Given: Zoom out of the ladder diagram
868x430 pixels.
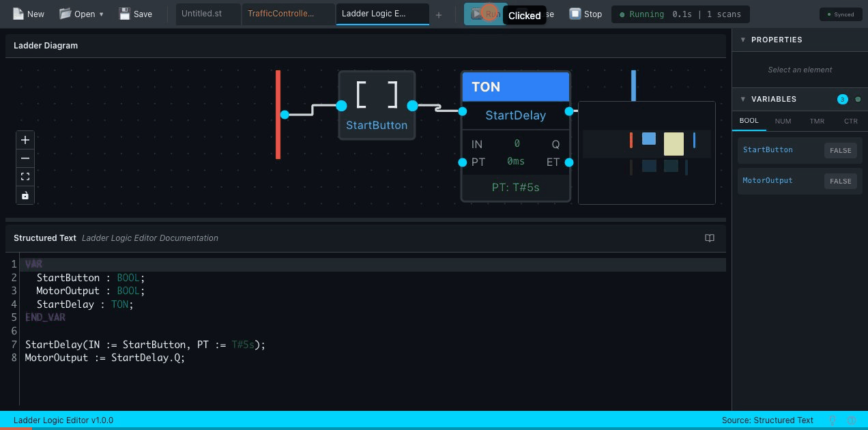Looking at the screenshot, I should pos(25,158).
